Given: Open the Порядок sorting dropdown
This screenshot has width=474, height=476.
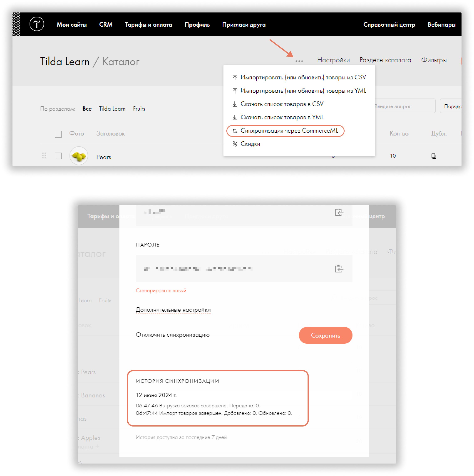Looking at the screenshot, I should click(x=450, y=106).
